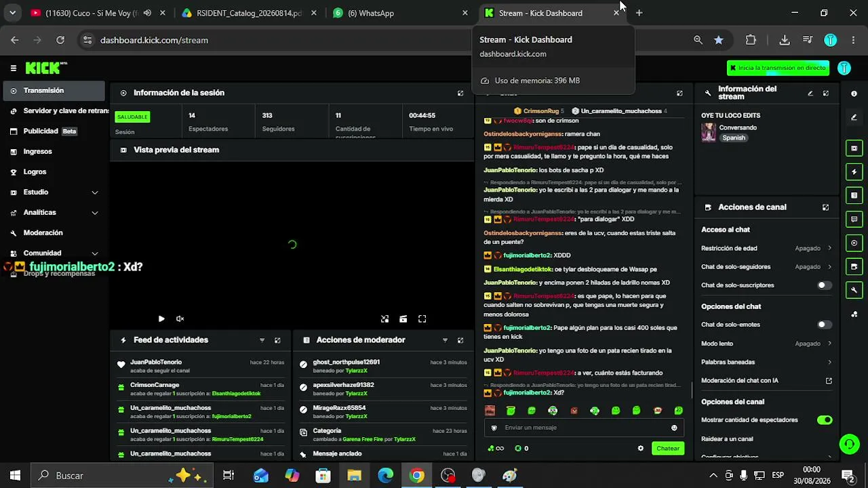Screen dimensions: 868x488
Task: Pop out the Información de la sesión panel
Action: point(460,93)
